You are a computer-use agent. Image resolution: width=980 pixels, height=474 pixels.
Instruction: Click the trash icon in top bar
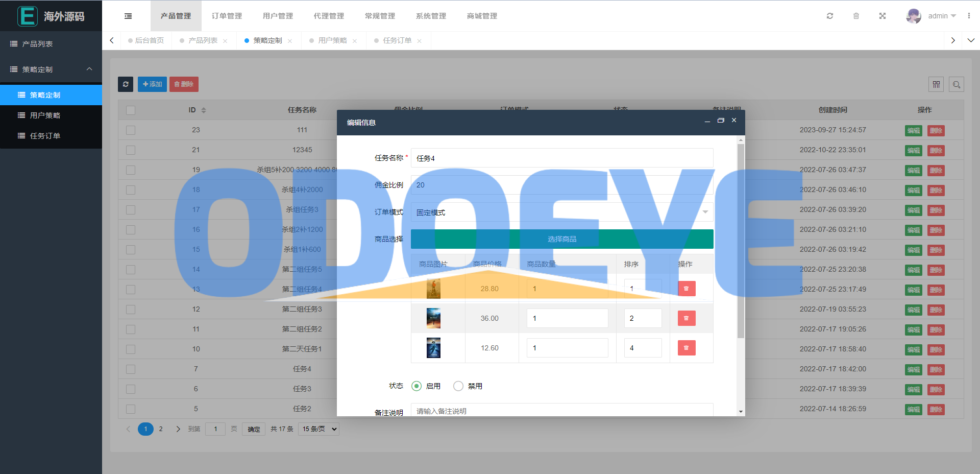pyautogui.click(x=856, y=16)
